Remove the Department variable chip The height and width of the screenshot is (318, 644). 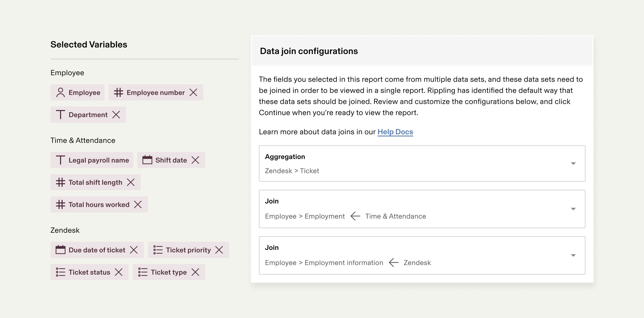pos(116,115)
